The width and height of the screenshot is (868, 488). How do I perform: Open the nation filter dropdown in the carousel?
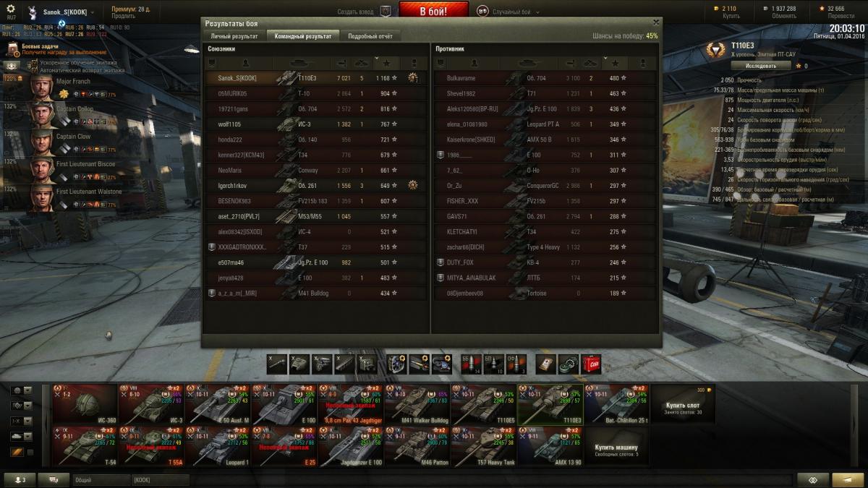pos(22,390)
